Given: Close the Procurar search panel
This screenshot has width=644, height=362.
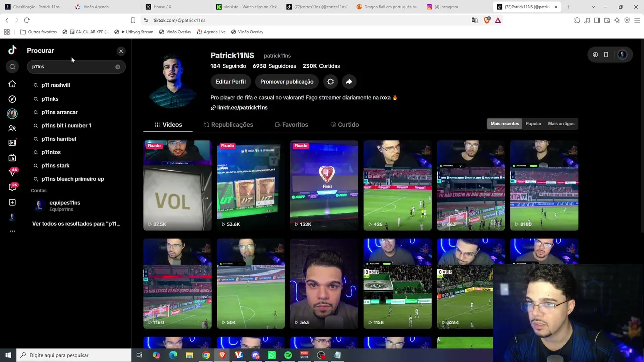Looking at the screenshot, I should click(x=121, y=51).
